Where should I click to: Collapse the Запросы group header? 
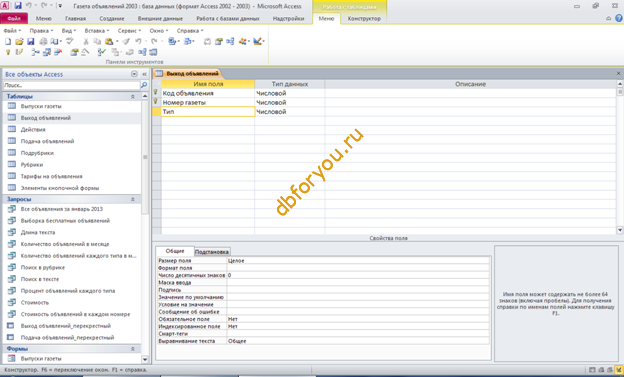click(133, 199)
